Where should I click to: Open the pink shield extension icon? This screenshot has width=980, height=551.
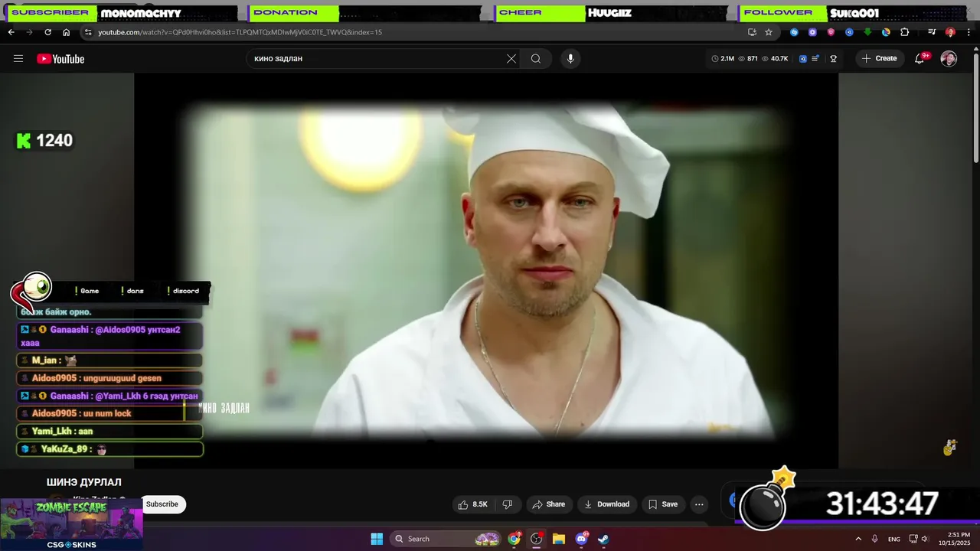831,32
